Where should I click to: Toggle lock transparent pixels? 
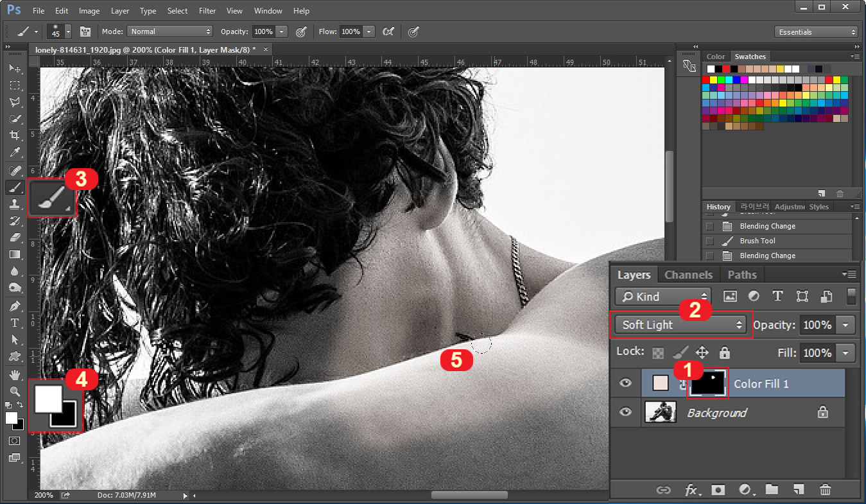(x=658, y=352)
